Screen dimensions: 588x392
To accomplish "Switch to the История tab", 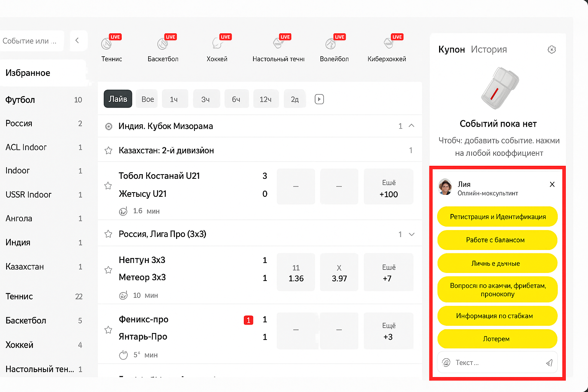I will (x=488, y=49).
